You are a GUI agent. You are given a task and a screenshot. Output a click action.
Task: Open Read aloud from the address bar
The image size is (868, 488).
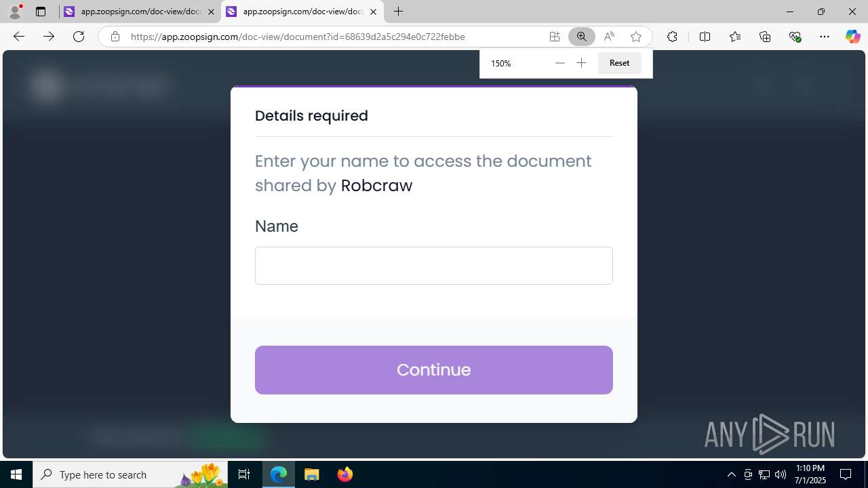tap(609, 37)
